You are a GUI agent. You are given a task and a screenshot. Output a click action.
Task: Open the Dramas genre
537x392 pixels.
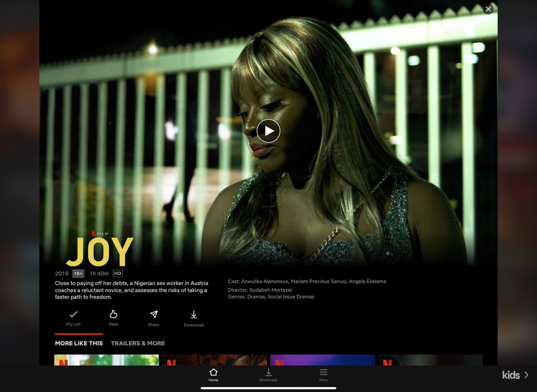pos(256,297)
